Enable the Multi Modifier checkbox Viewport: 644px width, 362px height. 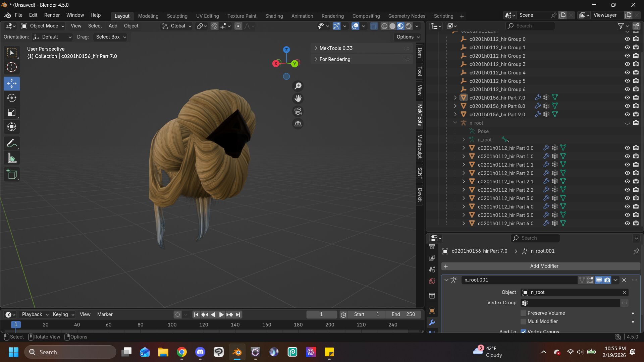pos(523,321)
